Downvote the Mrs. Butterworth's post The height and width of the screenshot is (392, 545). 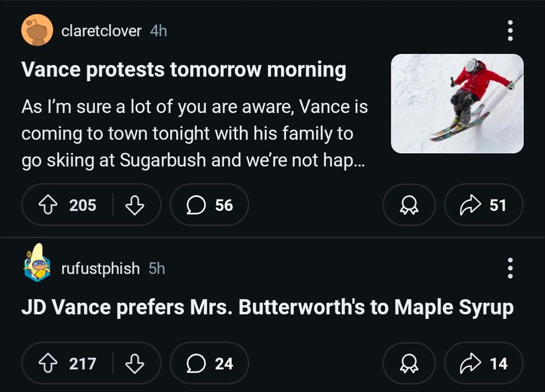(135, 363)
